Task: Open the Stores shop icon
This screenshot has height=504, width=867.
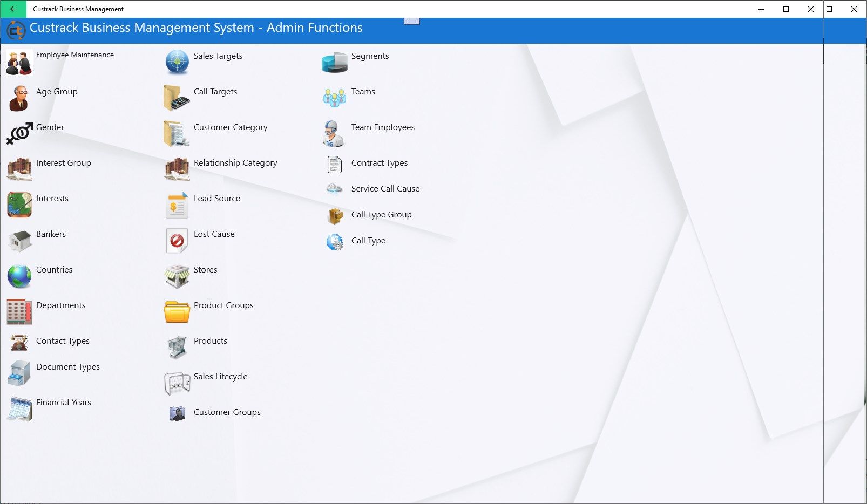Action: [x=177, y=276]
